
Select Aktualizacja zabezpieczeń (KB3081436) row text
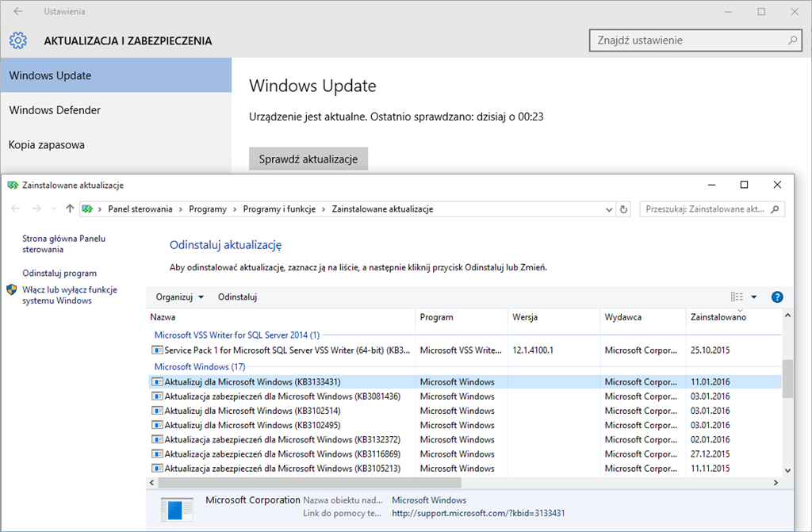282,396
